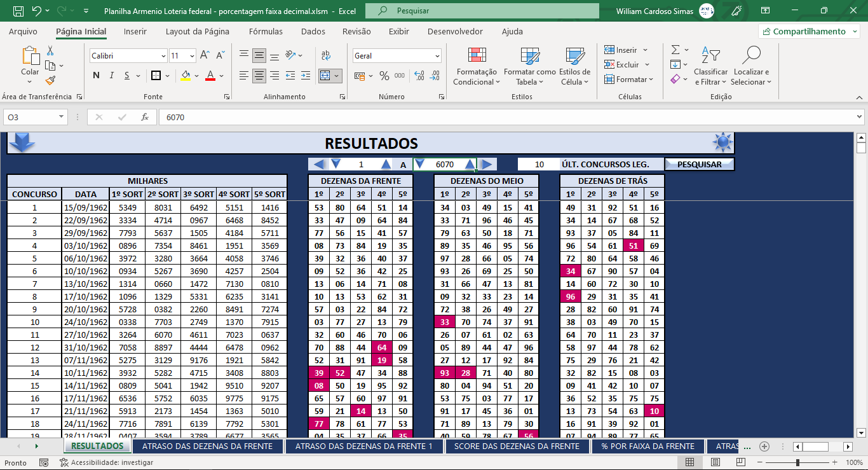868x470 pixels.
Task: Click the Save icon in title bar
Action: coord(18,11)
